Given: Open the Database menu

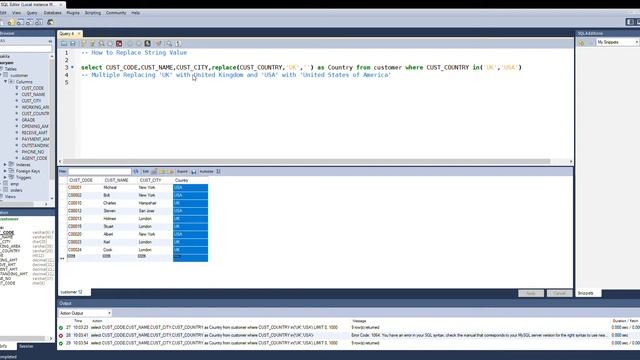Looking at the screenshot, I should pos(52,13).
